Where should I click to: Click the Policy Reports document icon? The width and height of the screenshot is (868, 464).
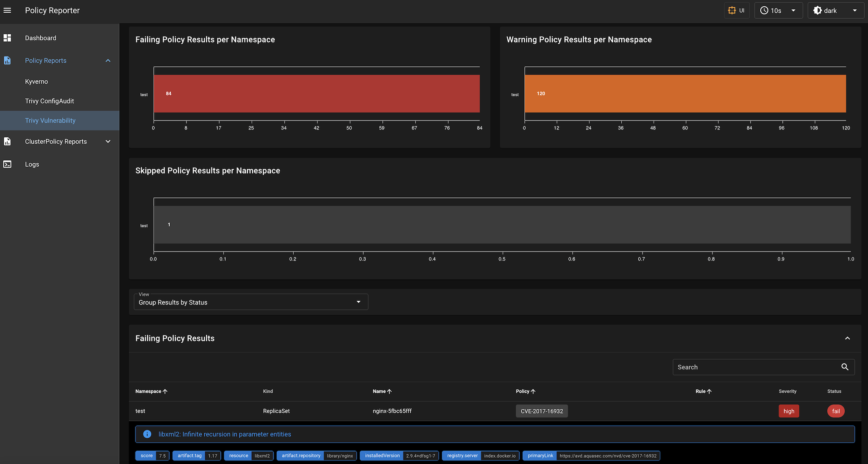(x=8, y=60)
